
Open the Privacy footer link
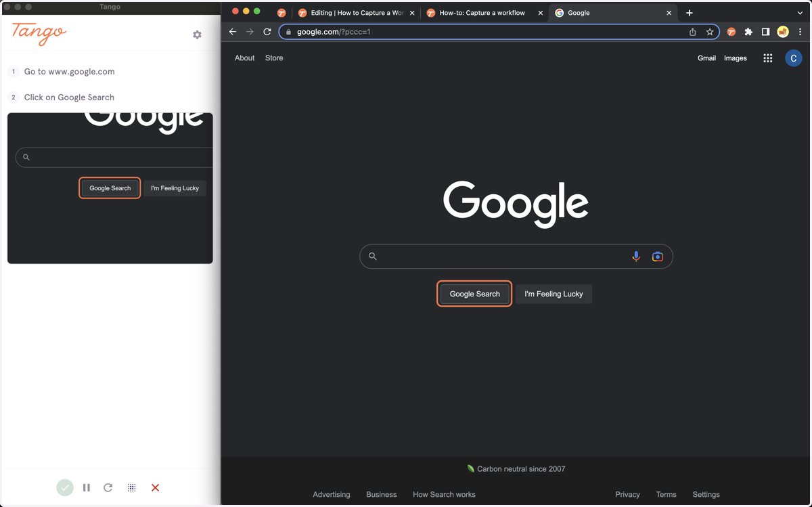pyautogui.click(x=627, y=495)
